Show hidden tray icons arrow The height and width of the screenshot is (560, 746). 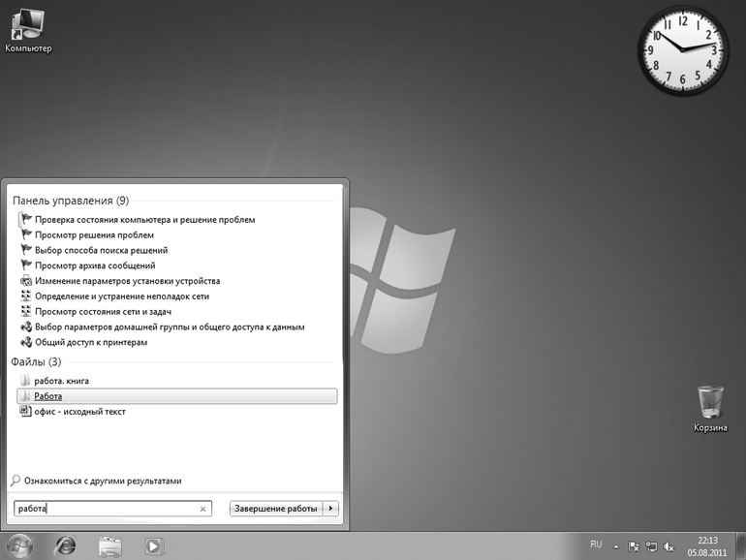616,546
